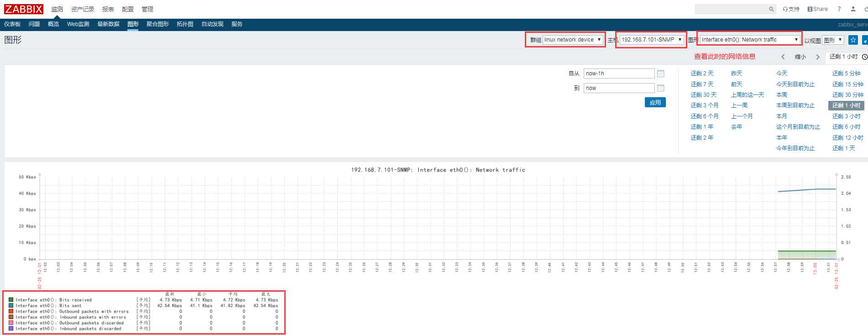Viewport: 868px width, 335px height.
Task: Open the 资产记录 top menu
Action: (83, 9)
